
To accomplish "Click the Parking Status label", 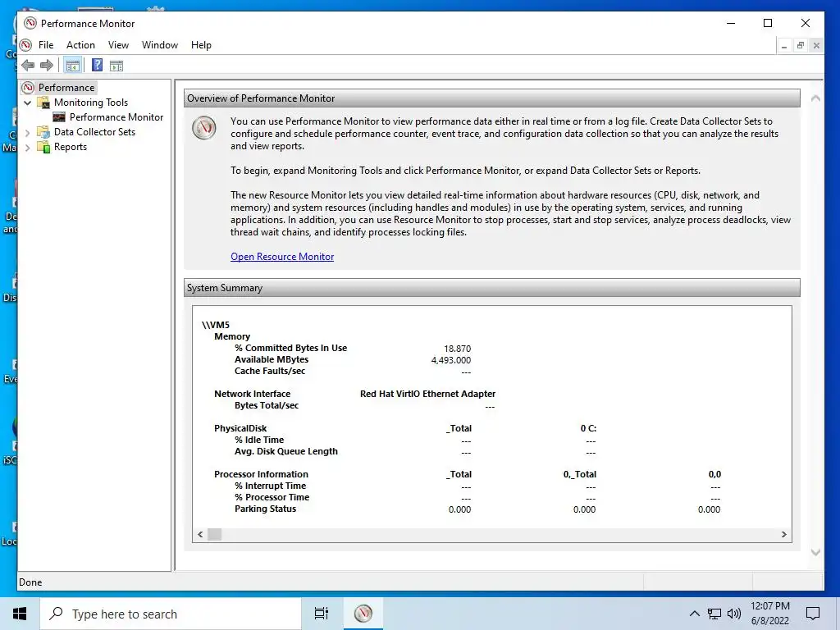I will 265,509.
